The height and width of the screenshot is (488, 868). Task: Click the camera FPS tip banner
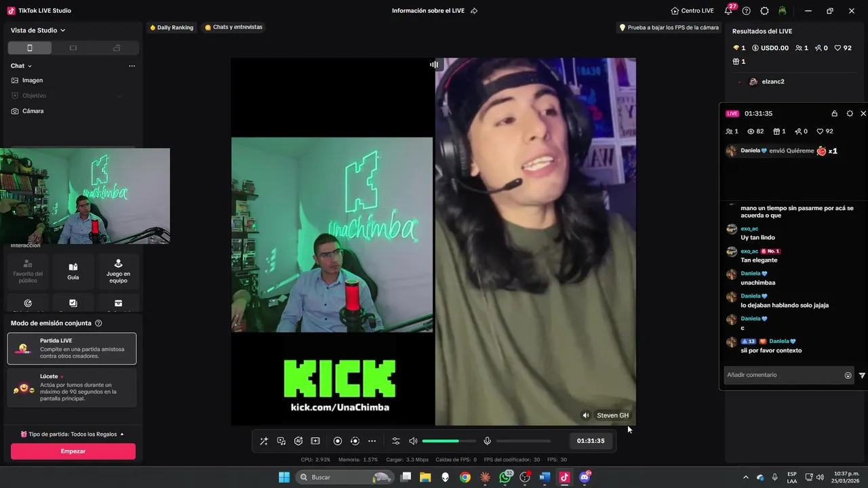(669, 28)
